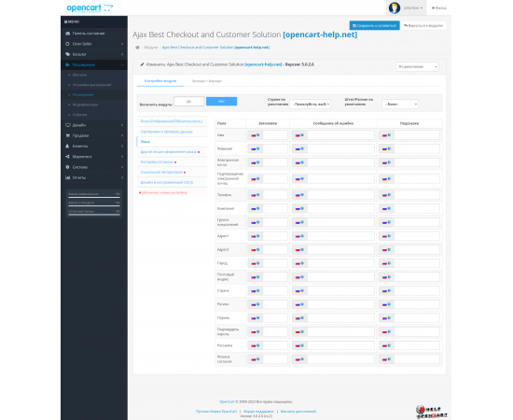This screenshot has height=420, width=513.
Task: Click the Отчеты chart icon
Action: click(x=68, y=177)
